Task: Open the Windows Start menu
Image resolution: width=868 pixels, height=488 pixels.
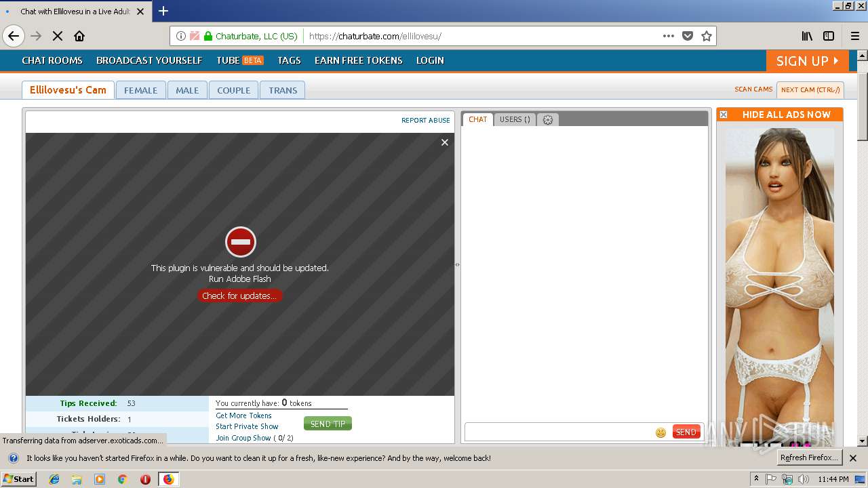Action: (18, 479)
